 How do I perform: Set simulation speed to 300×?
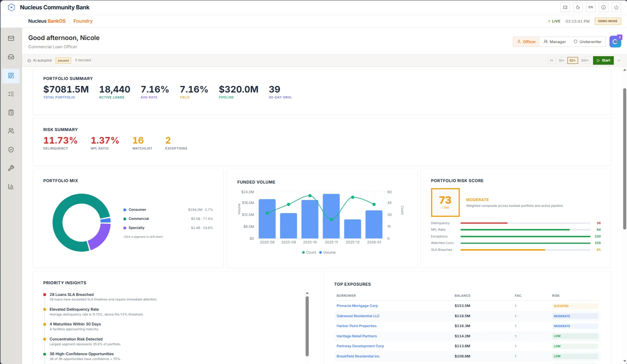[x=585, y=60]
